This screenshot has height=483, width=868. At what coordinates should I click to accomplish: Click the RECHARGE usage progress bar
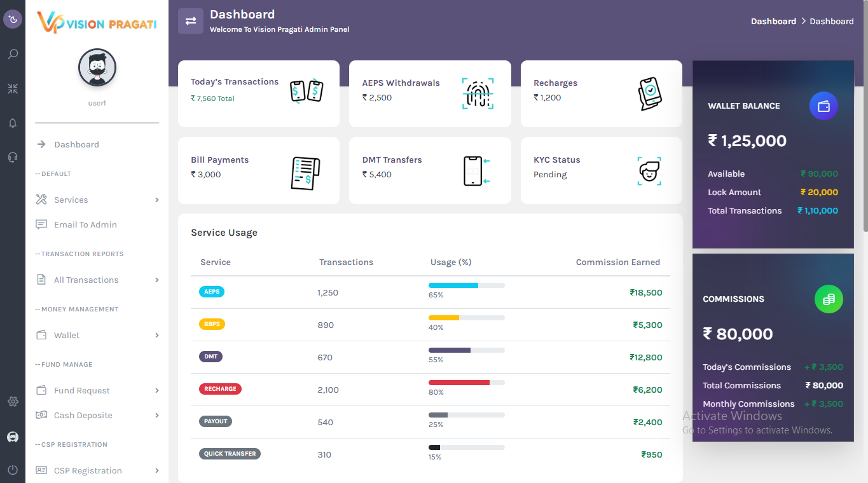click(466, 383)
